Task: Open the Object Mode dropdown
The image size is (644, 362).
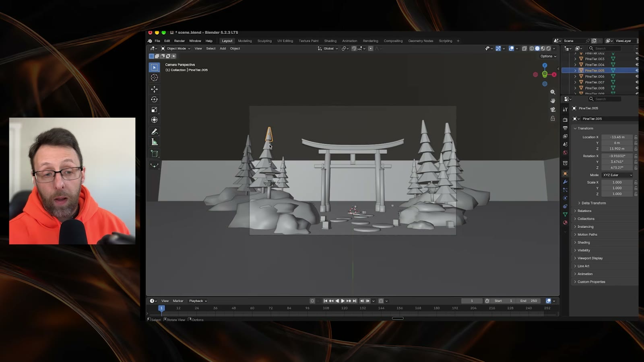Action: (176, 48)
